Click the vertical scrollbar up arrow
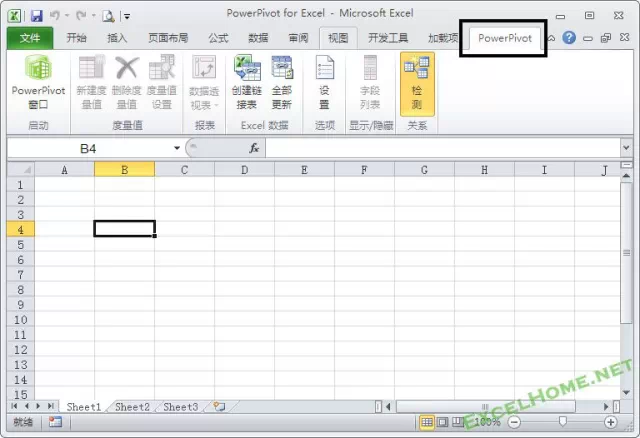 [627, 176]
